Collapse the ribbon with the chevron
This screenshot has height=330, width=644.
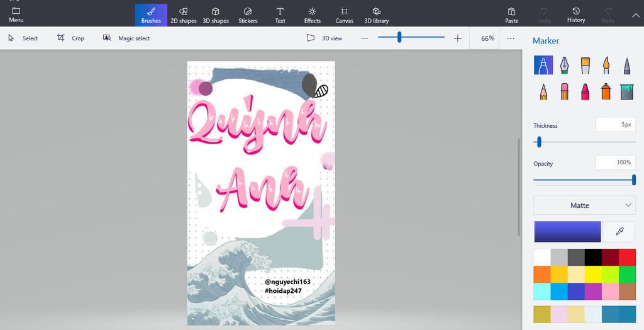click(635, 15)
